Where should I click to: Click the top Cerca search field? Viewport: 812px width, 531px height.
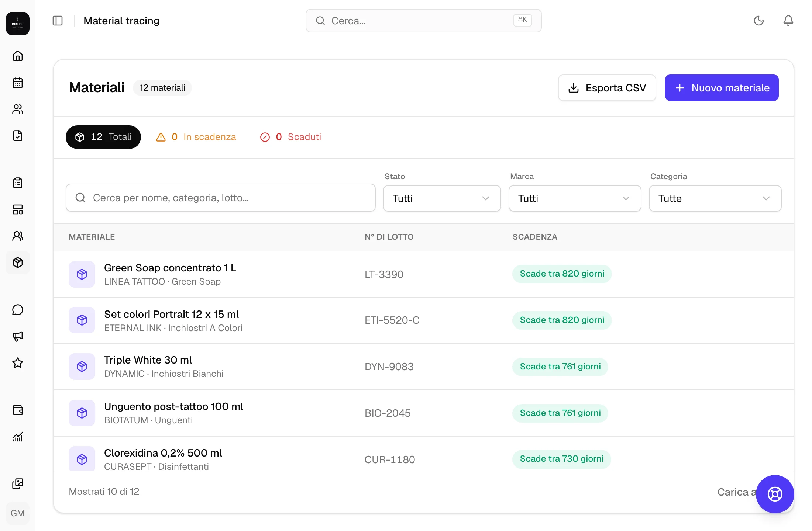tap(424, 21)
